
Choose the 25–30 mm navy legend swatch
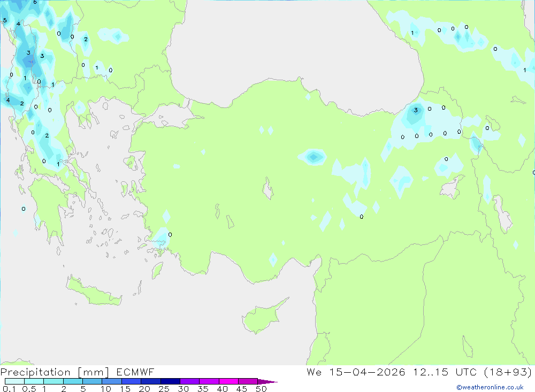click(170, 381)
